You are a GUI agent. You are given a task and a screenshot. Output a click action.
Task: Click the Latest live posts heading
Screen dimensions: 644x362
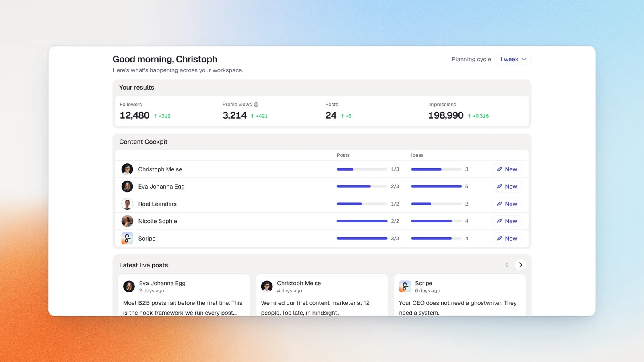[x=144, y=265]
